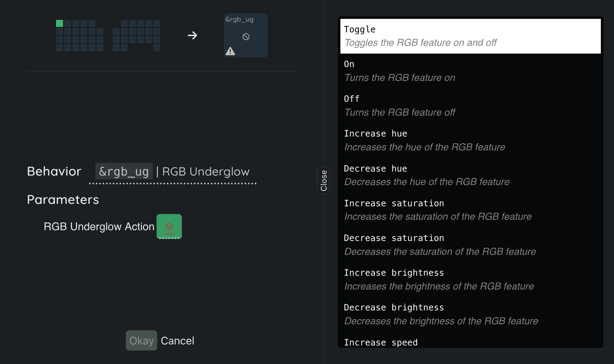Select Increase hue action

[470, 140]
